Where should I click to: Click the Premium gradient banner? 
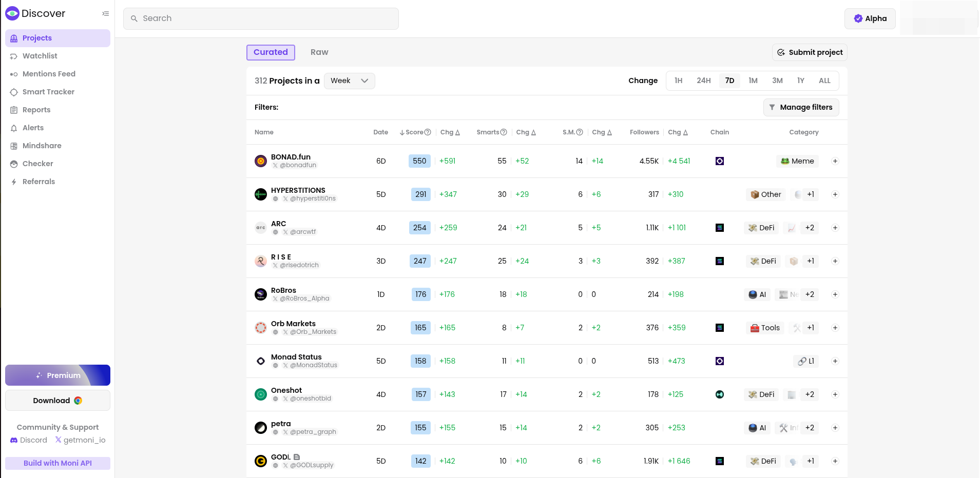[57, 375]
